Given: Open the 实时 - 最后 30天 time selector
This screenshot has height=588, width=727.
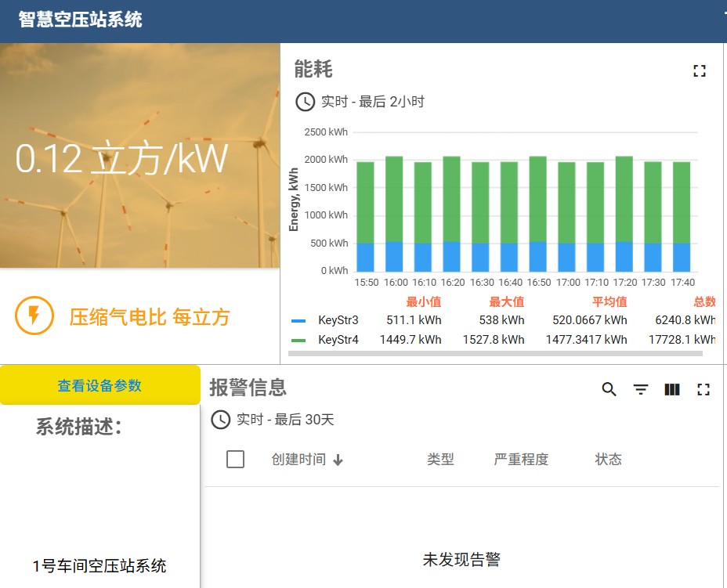Looking at the screenshot, I should tap(285, 420).
